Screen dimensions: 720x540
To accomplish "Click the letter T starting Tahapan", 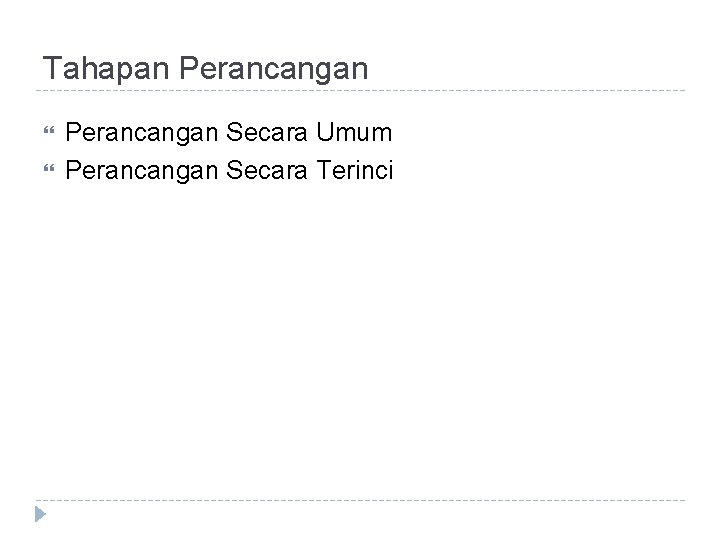I will click(52, 68).
